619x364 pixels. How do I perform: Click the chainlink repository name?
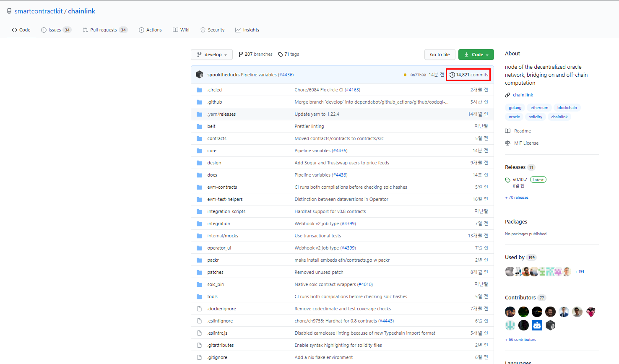click(82, 11)
